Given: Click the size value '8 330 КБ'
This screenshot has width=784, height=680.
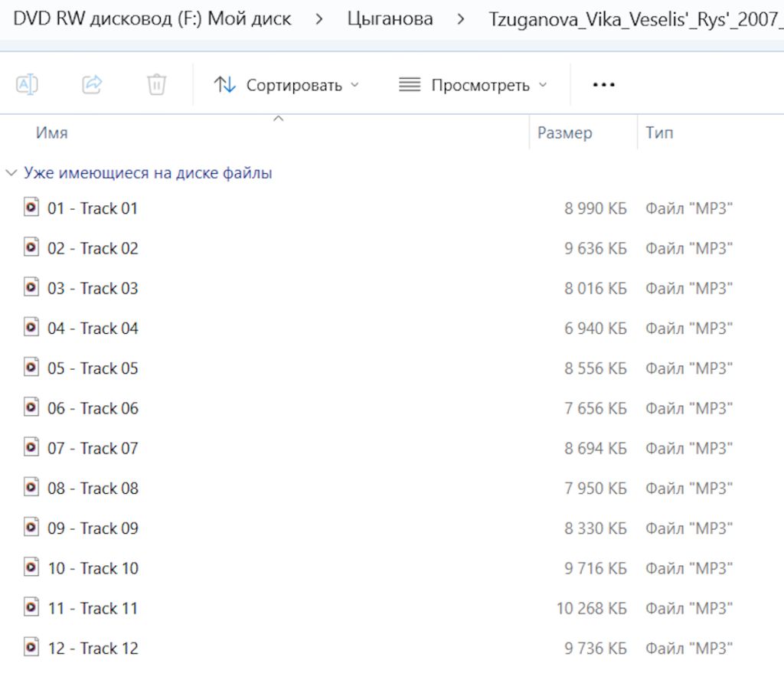Looking at the screenshot, I should (x=596, y=528).
